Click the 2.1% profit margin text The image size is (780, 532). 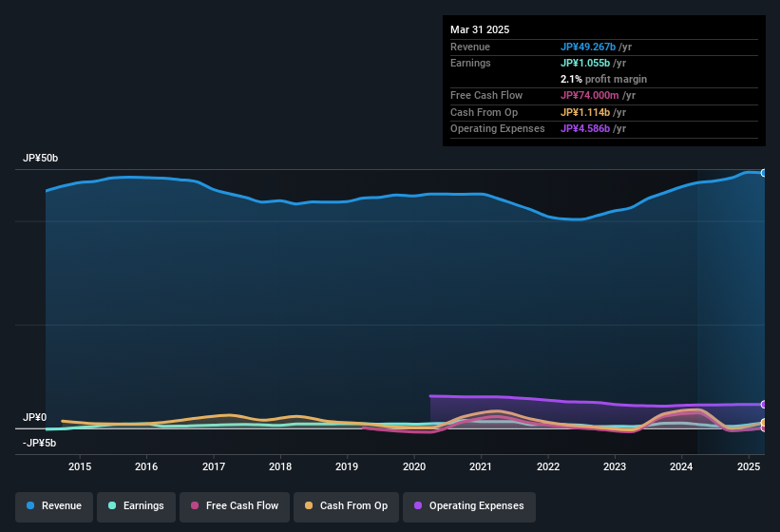[x=603, y=79]
